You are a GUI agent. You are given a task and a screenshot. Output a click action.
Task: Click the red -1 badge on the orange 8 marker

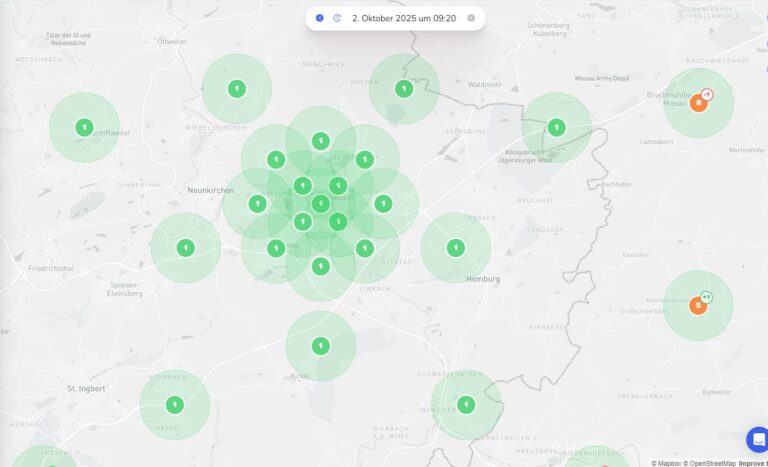click(707, 94)
